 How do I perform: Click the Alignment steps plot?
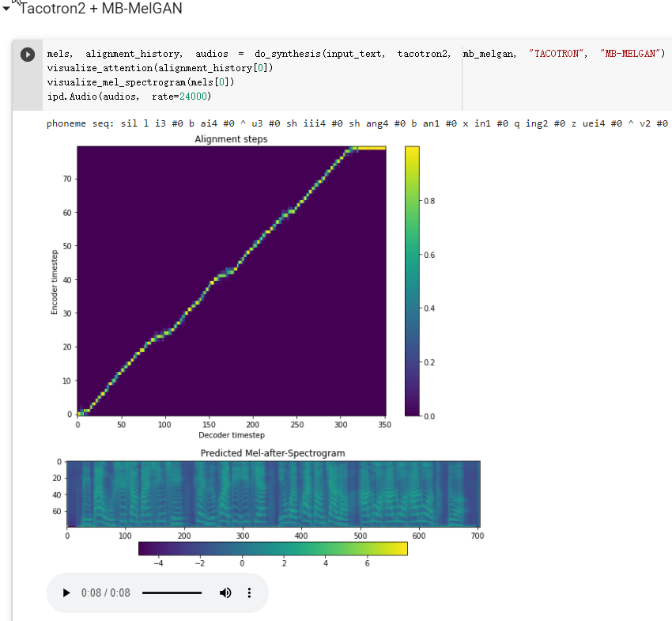pos(231,281)
